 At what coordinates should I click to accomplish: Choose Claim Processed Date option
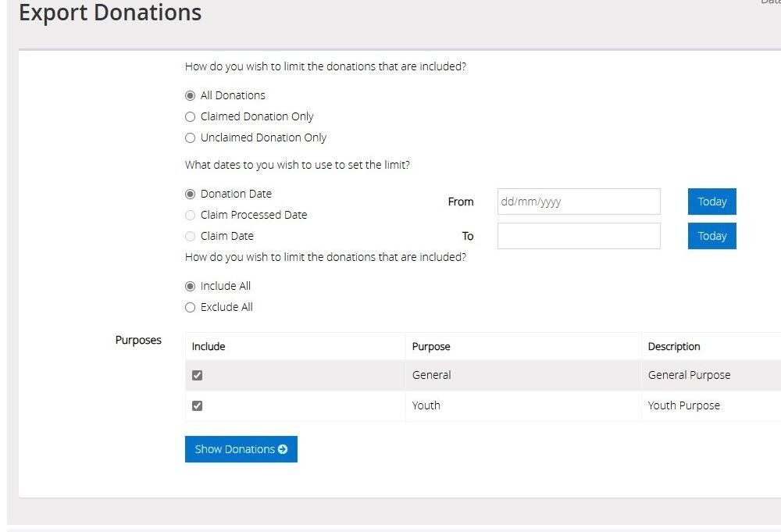click(190, 215)
